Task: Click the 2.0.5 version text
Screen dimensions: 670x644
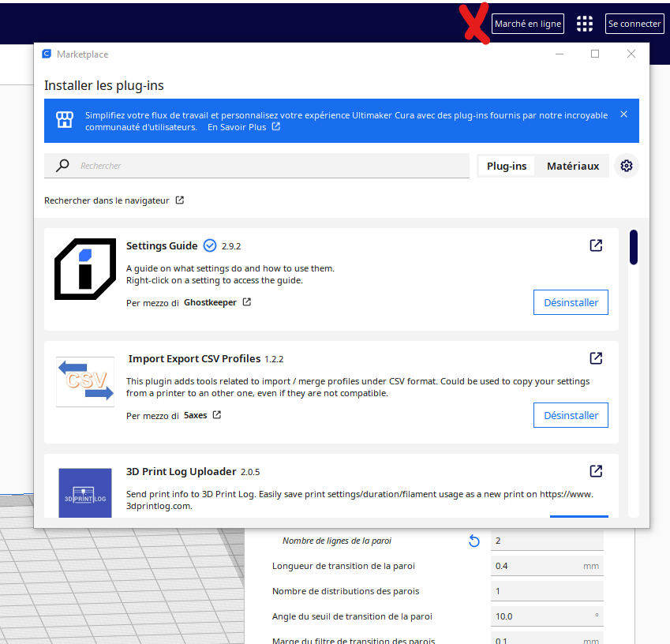Action: click(x=250, y=472)
